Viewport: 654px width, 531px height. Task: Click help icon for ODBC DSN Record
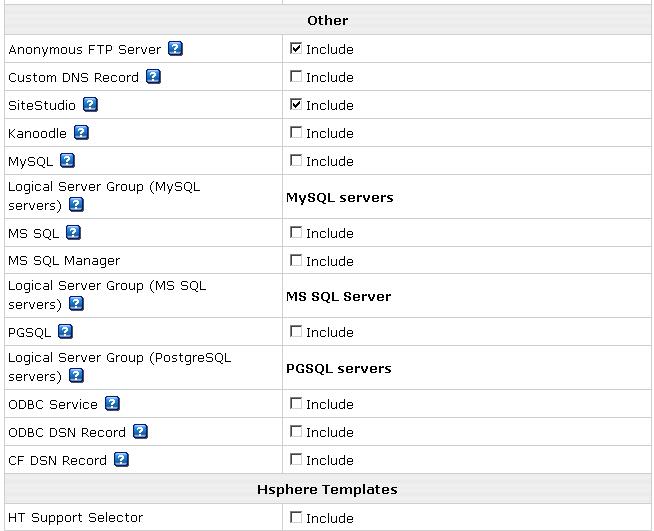(140, 431)
